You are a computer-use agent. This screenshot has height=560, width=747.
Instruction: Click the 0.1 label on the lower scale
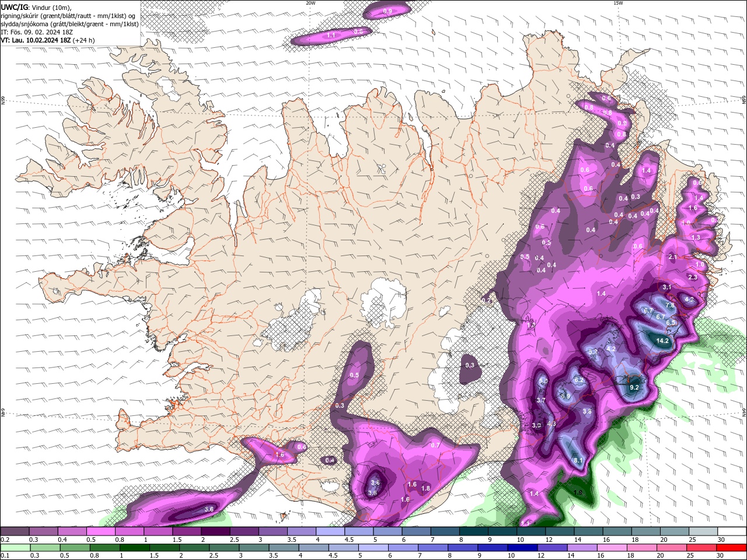pyautogui.click(x=5, y=556)
